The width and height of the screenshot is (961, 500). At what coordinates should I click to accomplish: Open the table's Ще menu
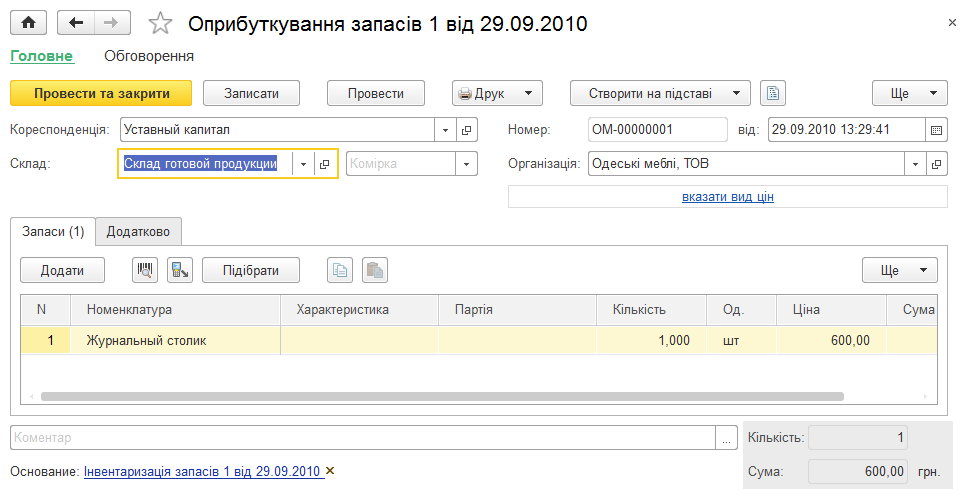(x=900, y=270)
